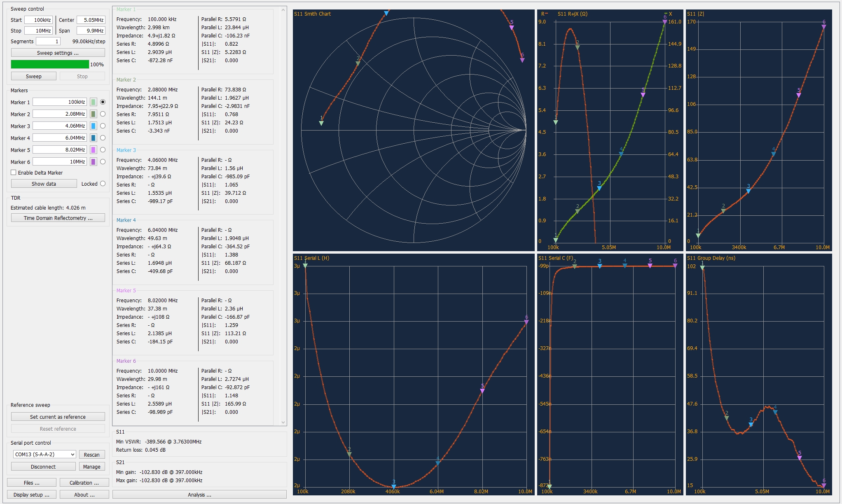Edit Marker 2 frequency field
This screenshot has width=842, height=504.
coord(60,114)
